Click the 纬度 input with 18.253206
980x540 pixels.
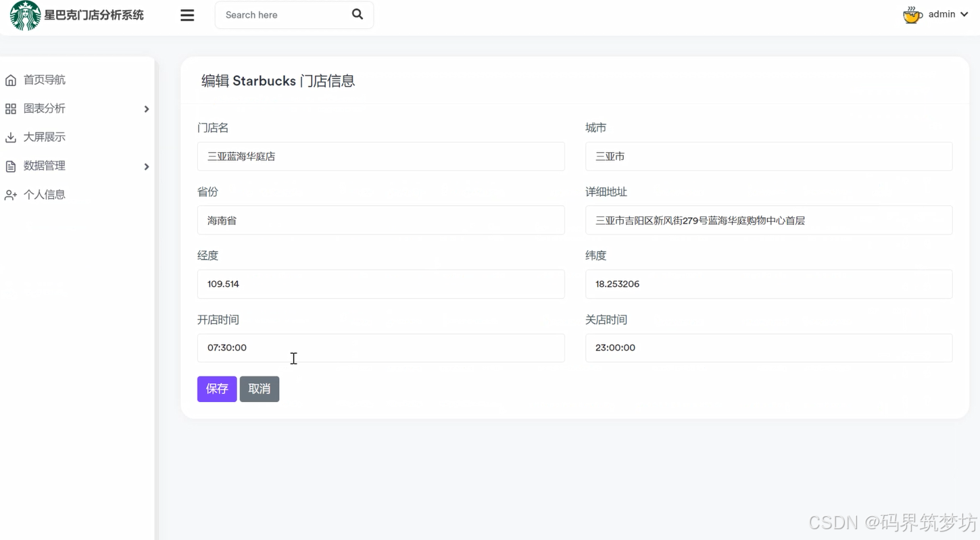click(x=768, y=284)
